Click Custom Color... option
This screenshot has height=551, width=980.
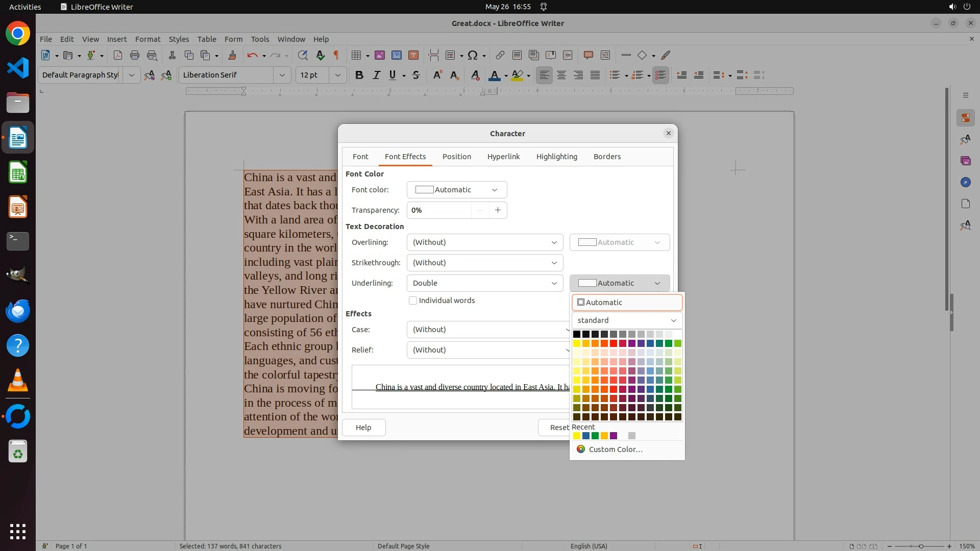point(615,449)
